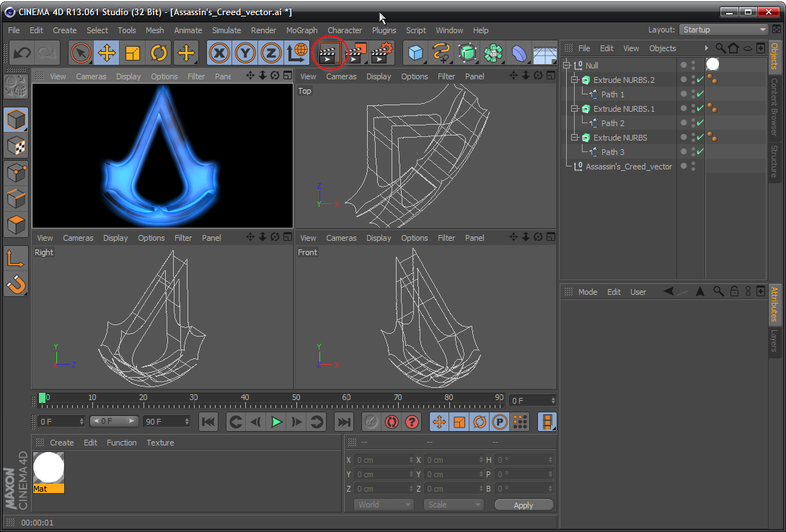Click Apply button in coordinates
Screen dimensions: 786x532
click(x=524, y=505)
